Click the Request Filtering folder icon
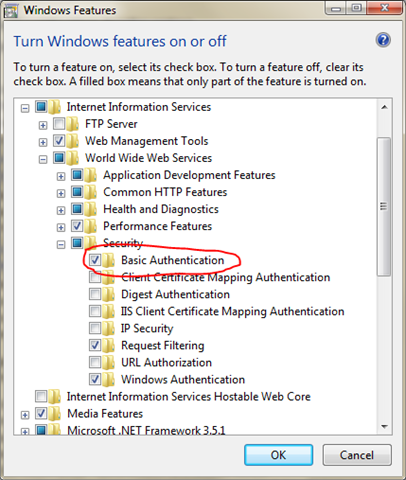Screen dimensions: 406x480 [108, 345]
